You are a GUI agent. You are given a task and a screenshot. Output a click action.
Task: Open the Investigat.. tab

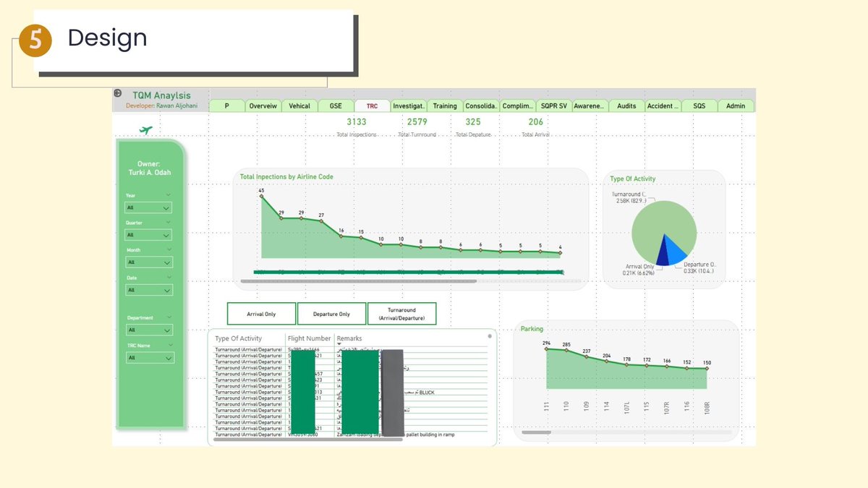(x=409, y=106)
